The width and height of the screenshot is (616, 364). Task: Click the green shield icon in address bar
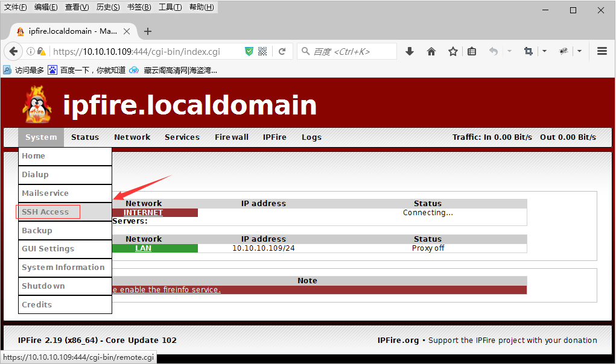coord(249,51)
